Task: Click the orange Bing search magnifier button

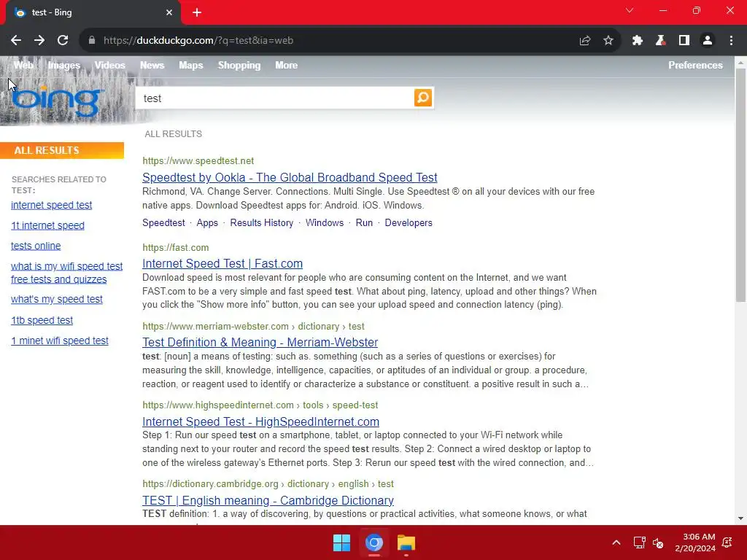Action: tap(423, 98)
